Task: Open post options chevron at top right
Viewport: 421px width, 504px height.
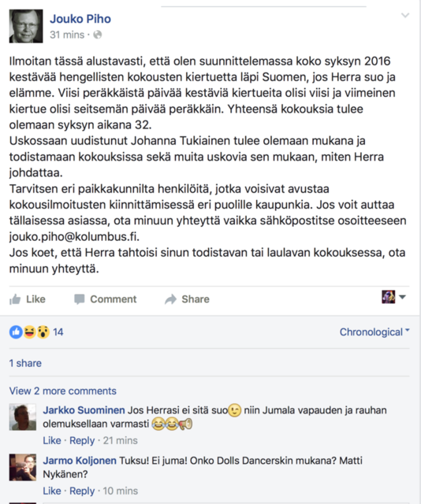Action: click(405, 15)
